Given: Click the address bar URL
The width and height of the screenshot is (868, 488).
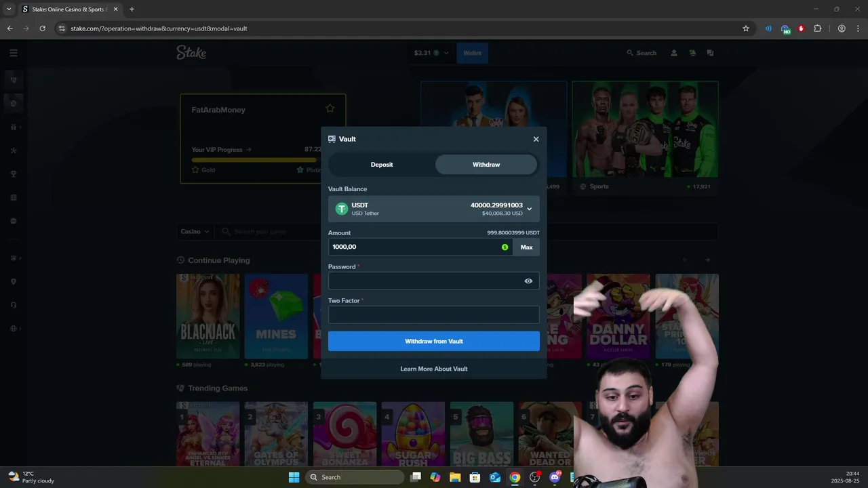Looking at the screenshot, I should coord(159,28).
